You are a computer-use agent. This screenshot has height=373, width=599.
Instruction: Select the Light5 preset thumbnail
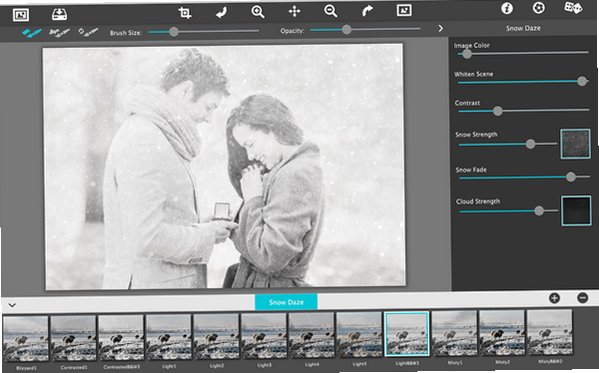coord(359,334)
